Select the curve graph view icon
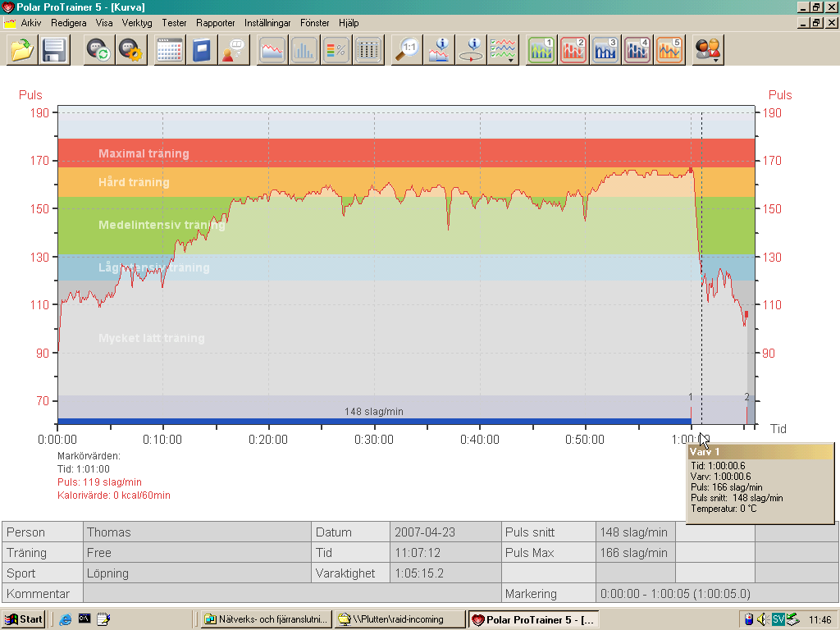Viewport: 840px width, 630px height. (x=272, y=50)
